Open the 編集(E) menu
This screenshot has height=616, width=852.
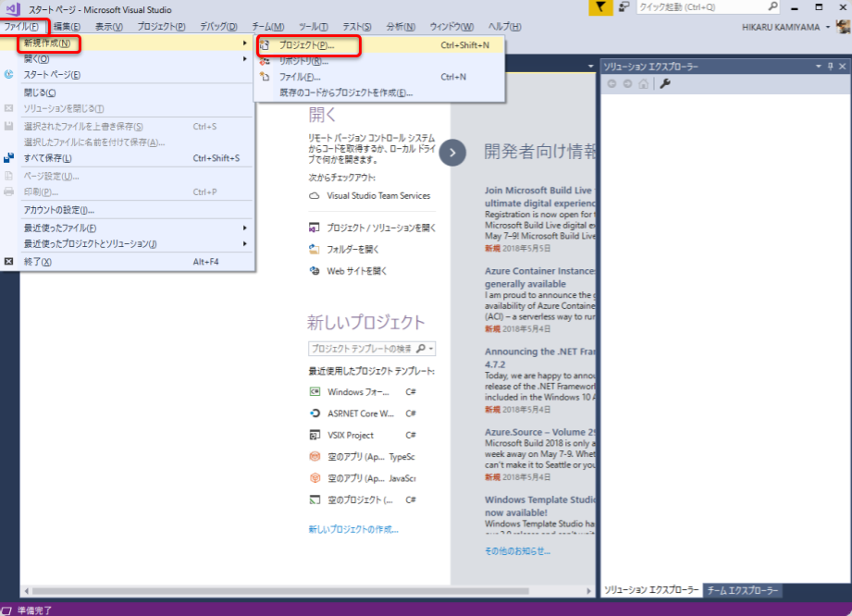click(x=67, y=27)
